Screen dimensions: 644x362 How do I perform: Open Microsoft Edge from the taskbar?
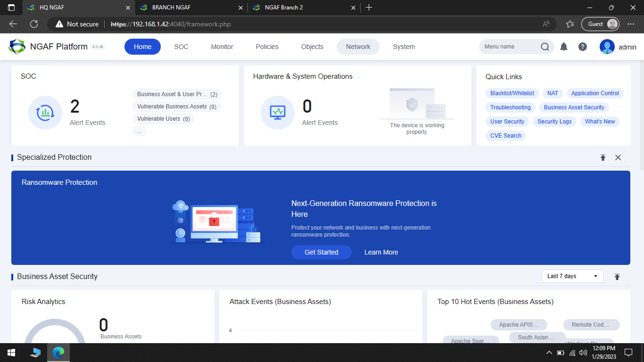tap(58, 352)
